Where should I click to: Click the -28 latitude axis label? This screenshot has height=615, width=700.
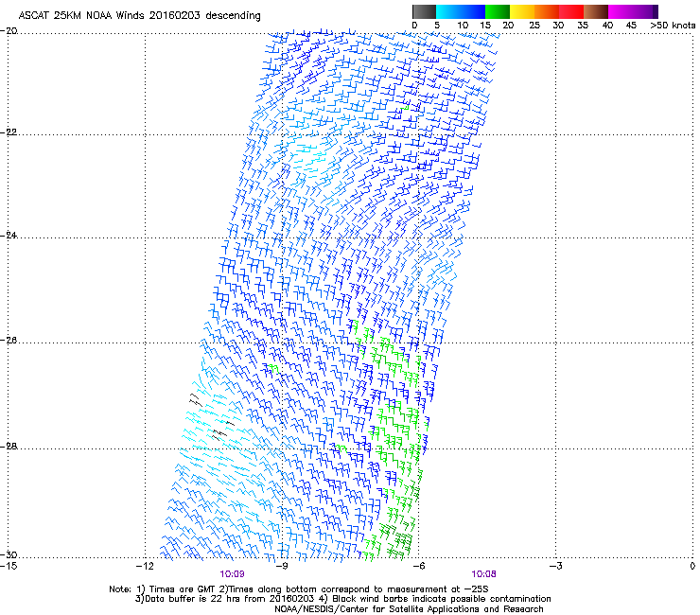[9, 447]
